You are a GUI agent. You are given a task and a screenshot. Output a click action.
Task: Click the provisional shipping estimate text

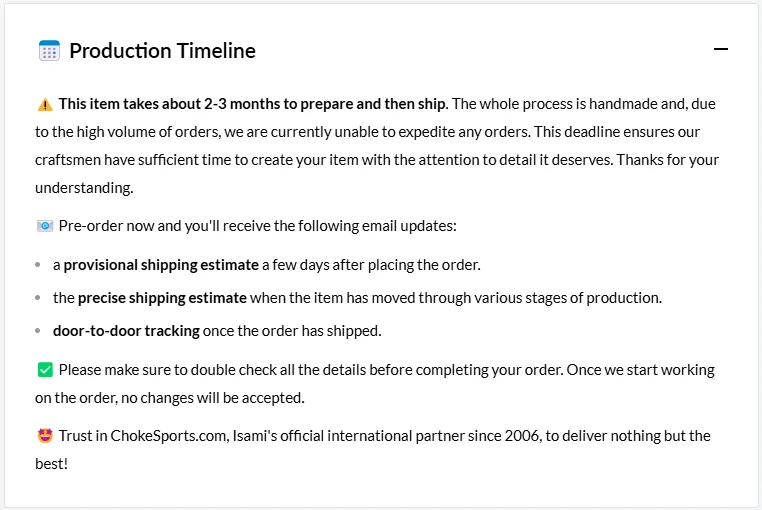(161, 265)
